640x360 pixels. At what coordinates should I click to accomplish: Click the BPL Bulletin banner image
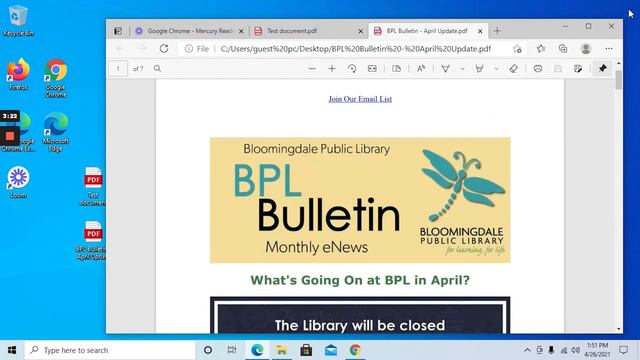[360, 200]
